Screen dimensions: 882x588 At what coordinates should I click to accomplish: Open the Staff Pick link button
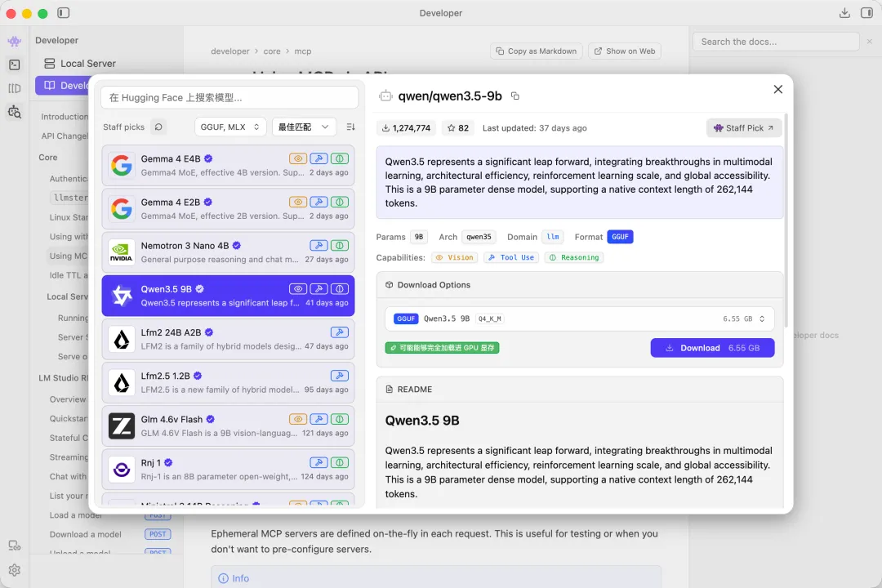pyautogui.click(x=744, y=128)
